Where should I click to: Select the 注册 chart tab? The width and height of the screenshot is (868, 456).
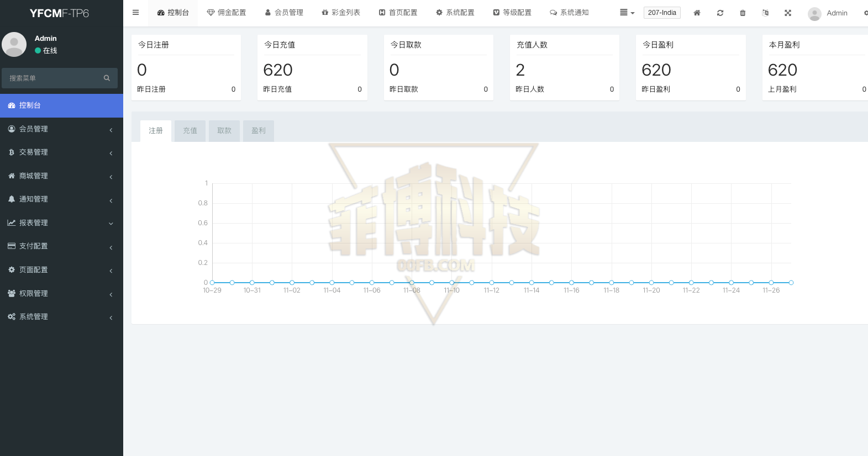click(x=156, y=131)
